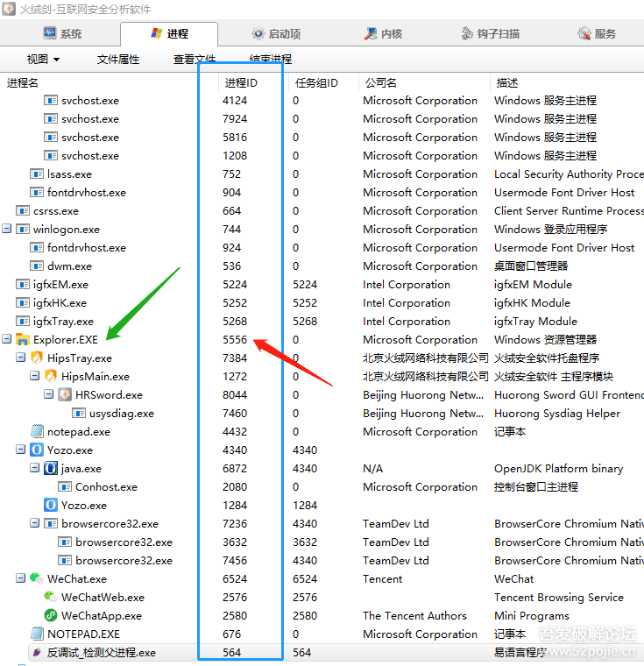Collapse the WeChat.exe tree node

pos(20,578)
